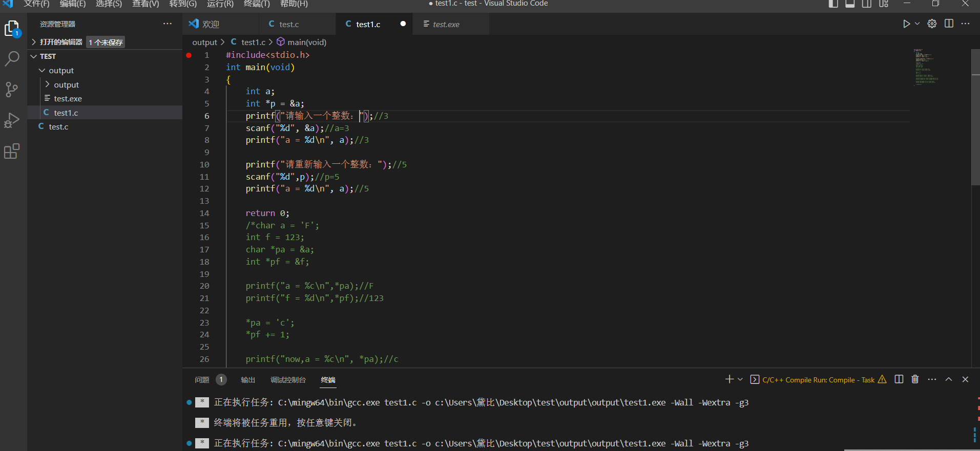This screenshot has height=451, width=980.
Task: Click the 1 个未保存 badge
Action: coord(106,42)
